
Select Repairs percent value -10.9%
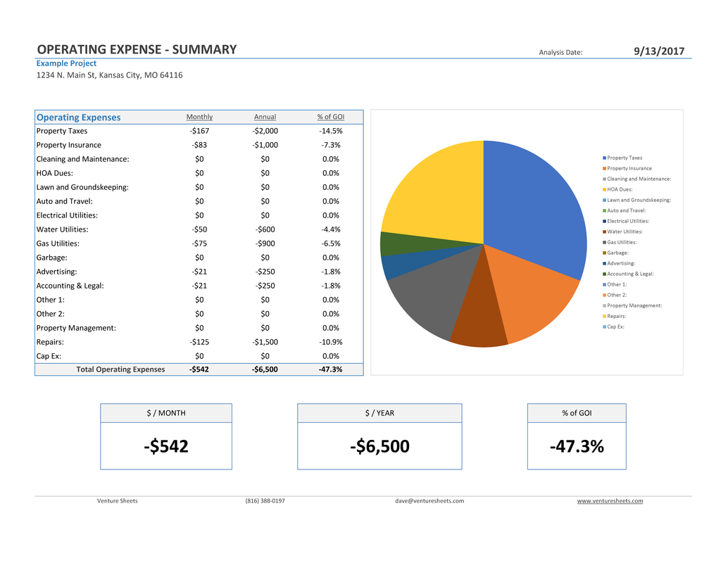[331, 342]
